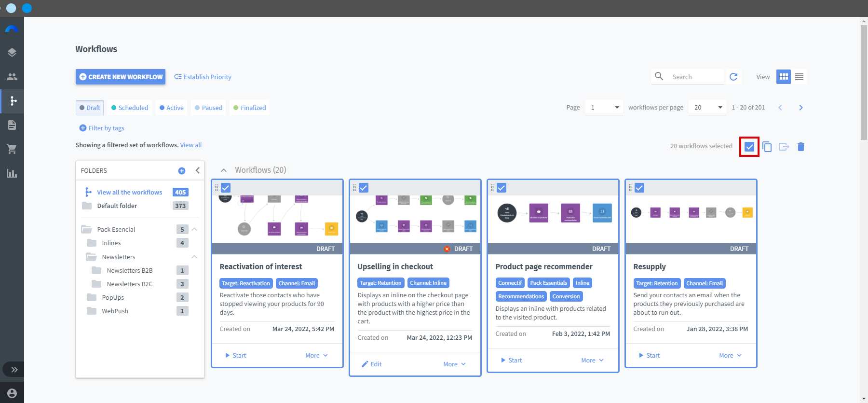Toggle the Scheduled status filter
The height and width of the screenshot is (403, 868).
pyautogui.click(x=130, y=108)
